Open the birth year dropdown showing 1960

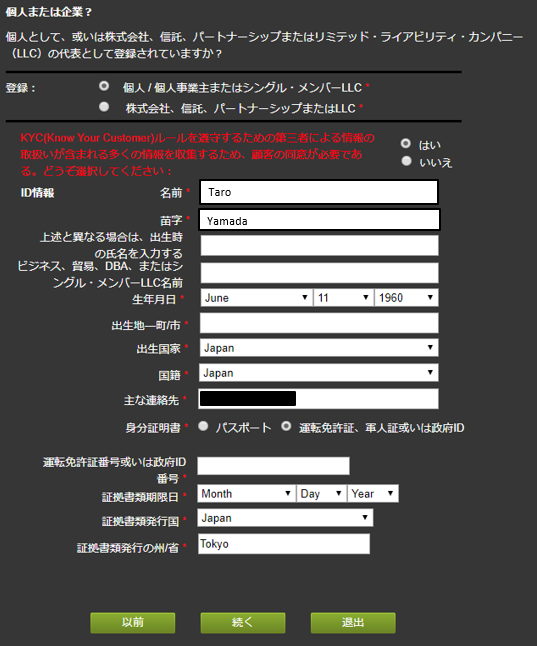coord(406,297)
